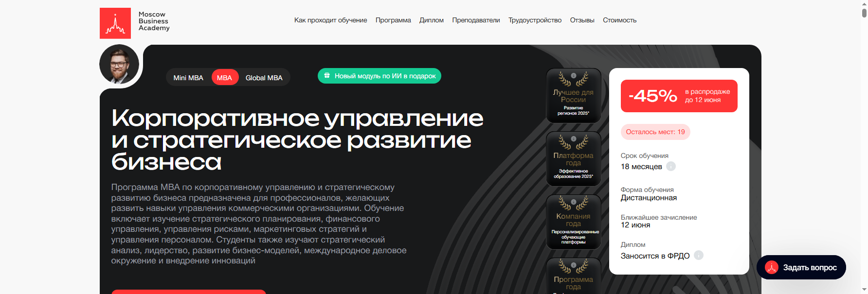Click the -45% sale banner
The width and height of the screenshot is (868, 294).
click(679, 96)
